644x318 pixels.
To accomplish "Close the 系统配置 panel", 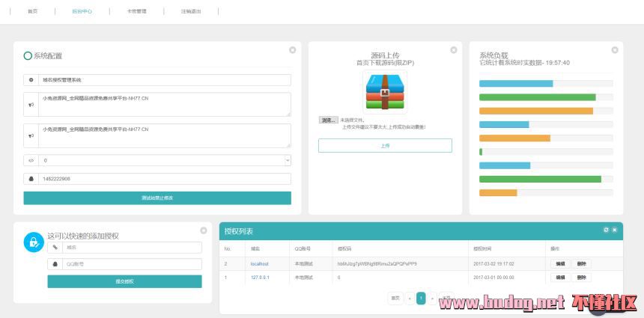I will [x=293, y=50].
